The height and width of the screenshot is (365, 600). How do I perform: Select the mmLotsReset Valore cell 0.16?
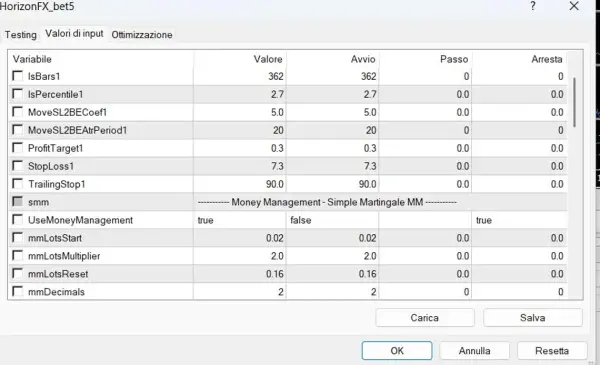point(240,274)
